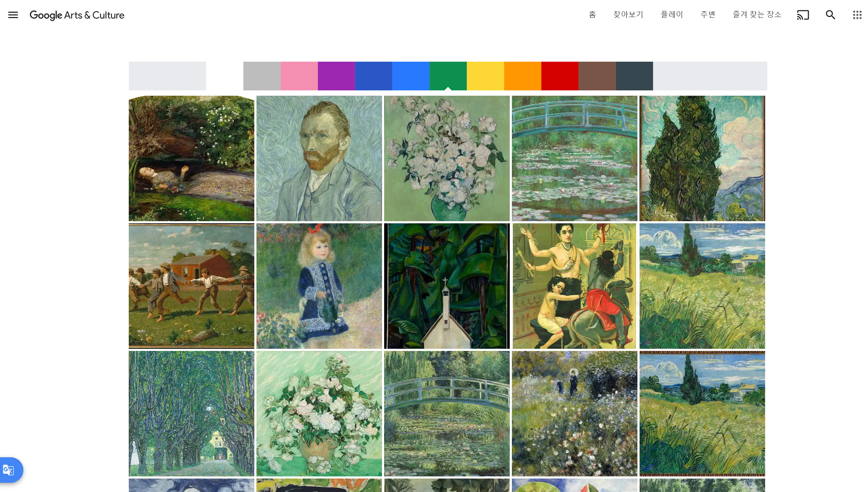Click the 주변 navigation link
The image size is (868, 492).
(708, 15)
